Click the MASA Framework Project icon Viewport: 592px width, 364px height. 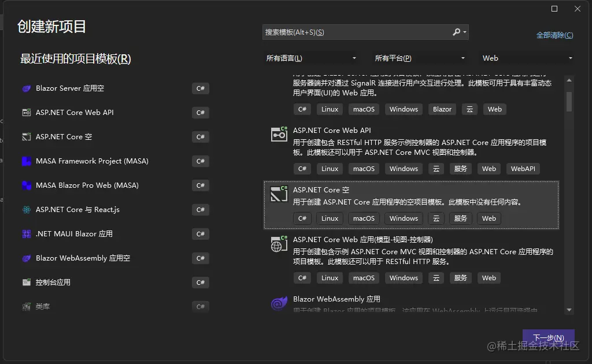point(27,161)
